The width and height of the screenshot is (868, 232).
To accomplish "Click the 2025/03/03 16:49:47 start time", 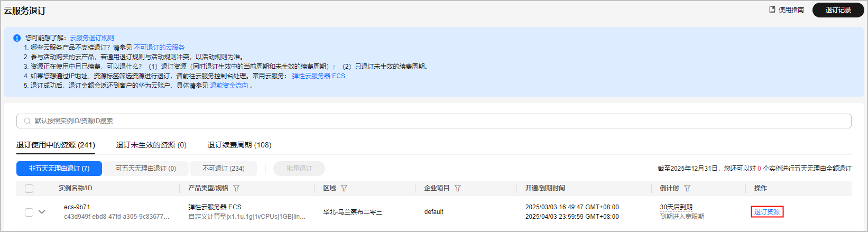I will pyautogui.click(x=572, y=207).
